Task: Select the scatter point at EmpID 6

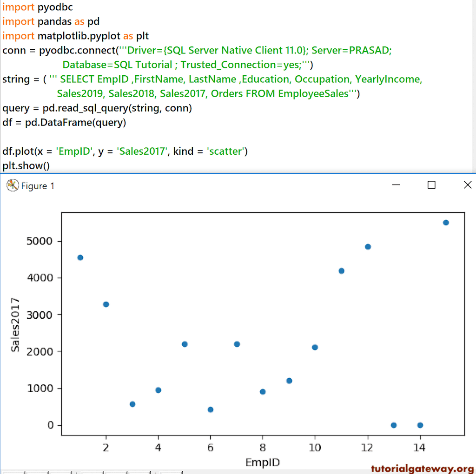Action: click(210, 409)
